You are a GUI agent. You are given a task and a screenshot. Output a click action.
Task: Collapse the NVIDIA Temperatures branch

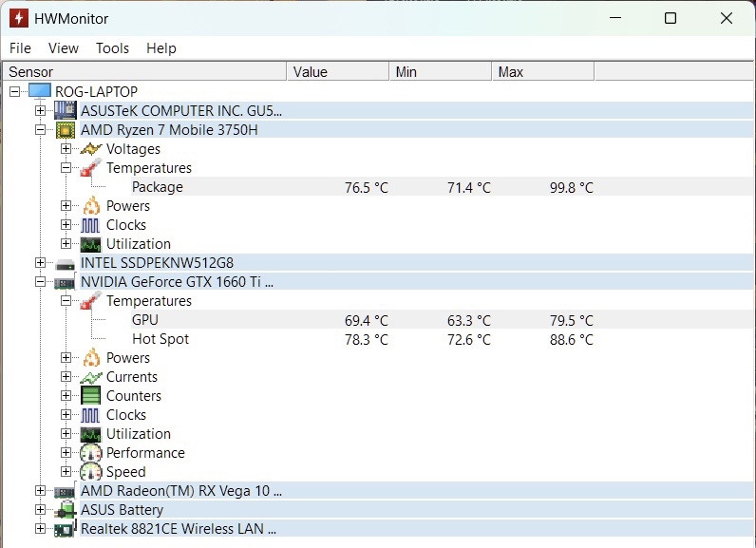click(x=66, y=301)
